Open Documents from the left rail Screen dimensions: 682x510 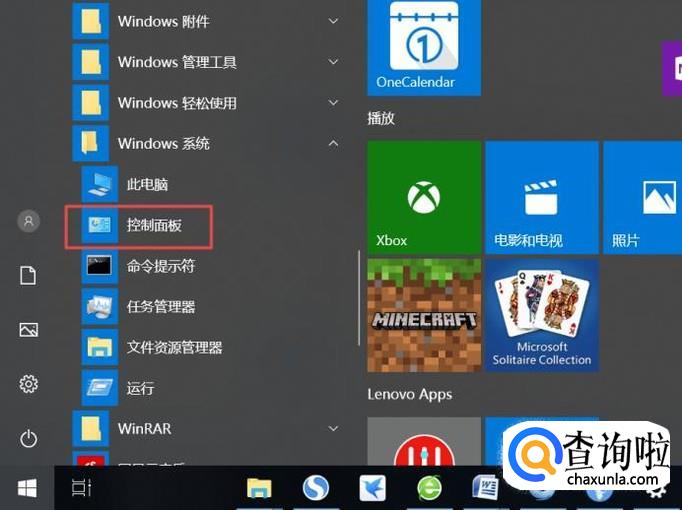point(28,276)
